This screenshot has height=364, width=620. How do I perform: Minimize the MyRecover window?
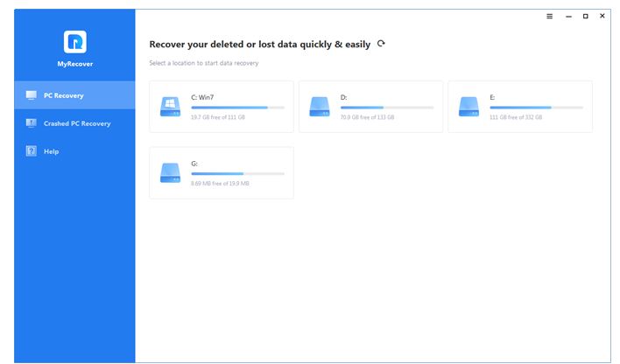[x=568, y=16]
